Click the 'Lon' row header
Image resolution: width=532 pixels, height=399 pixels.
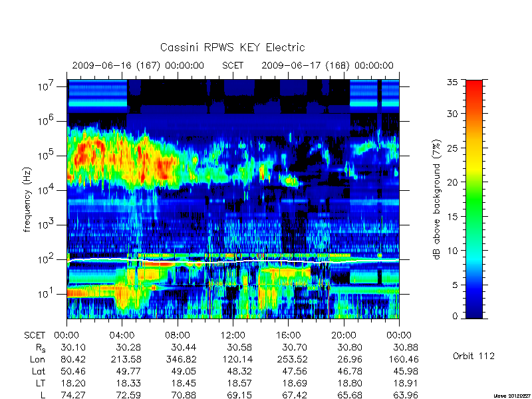[37, 359]
